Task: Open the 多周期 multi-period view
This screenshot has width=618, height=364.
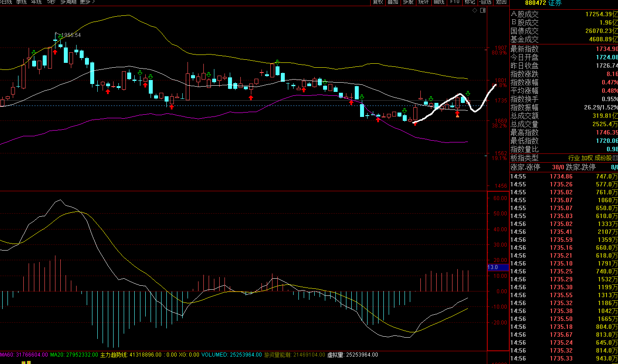Action: coord(68,2)
